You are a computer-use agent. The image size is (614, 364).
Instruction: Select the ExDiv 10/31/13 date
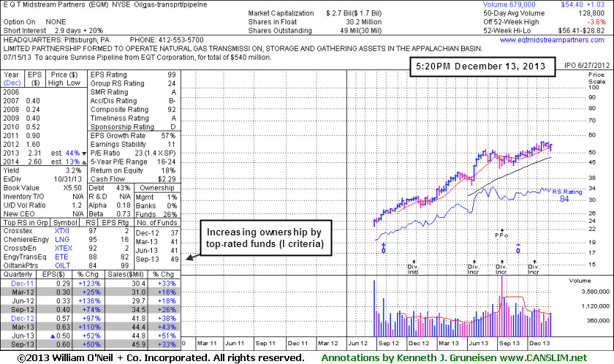(x=68, y=179)
